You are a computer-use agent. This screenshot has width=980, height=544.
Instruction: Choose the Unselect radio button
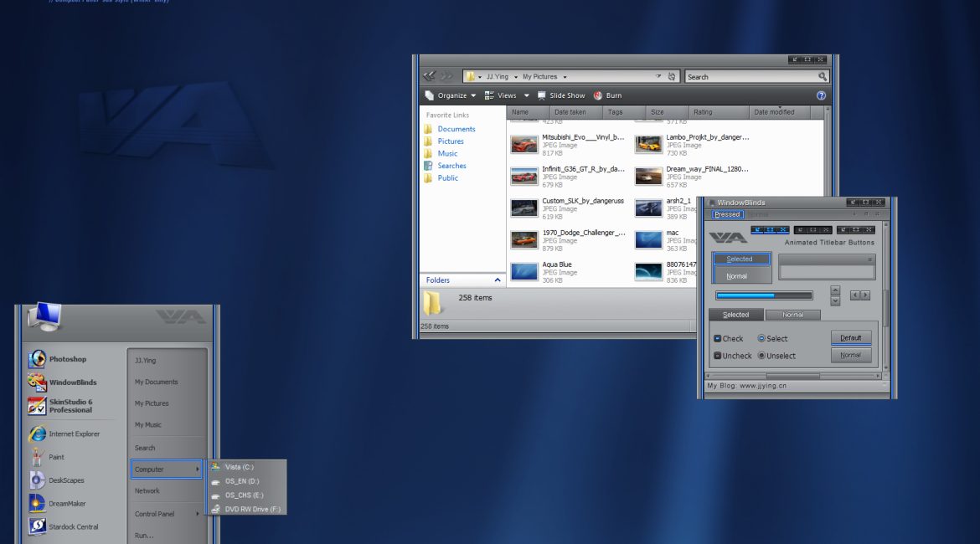point(761,356)
